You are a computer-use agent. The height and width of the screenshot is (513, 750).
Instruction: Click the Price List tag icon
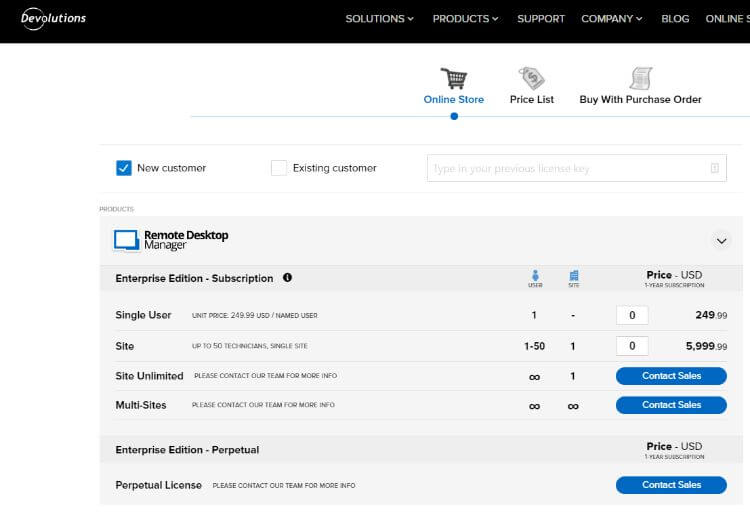[x=531, y=78]
